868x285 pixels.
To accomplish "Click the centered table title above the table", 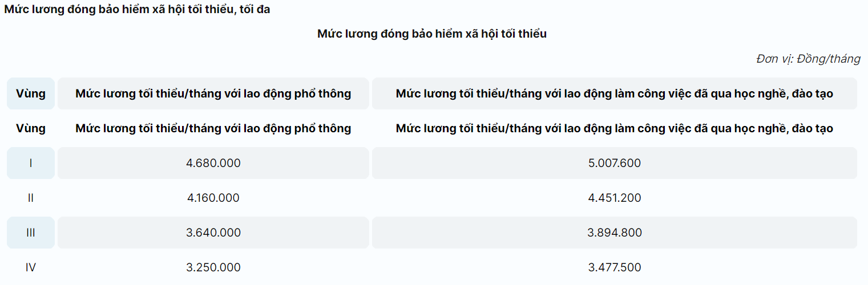I will pos(432,34).
